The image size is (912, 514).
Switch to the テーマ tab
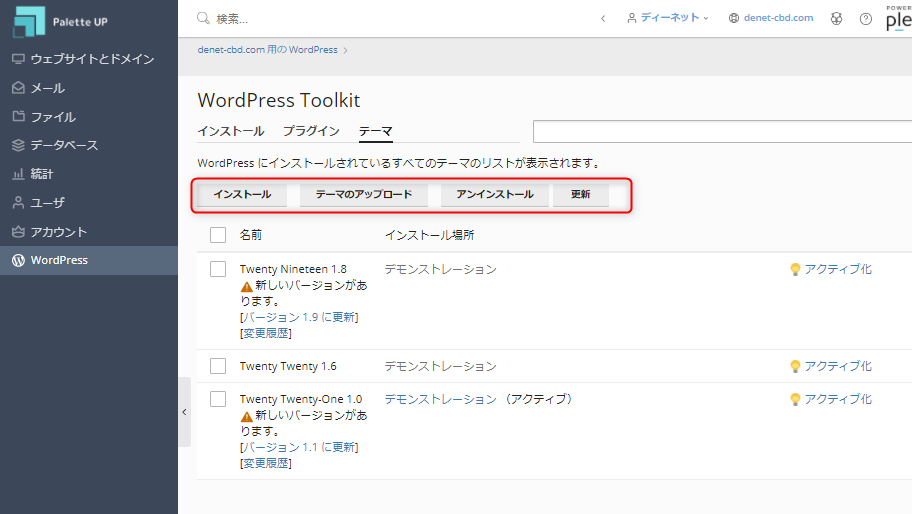pos(376,131)
